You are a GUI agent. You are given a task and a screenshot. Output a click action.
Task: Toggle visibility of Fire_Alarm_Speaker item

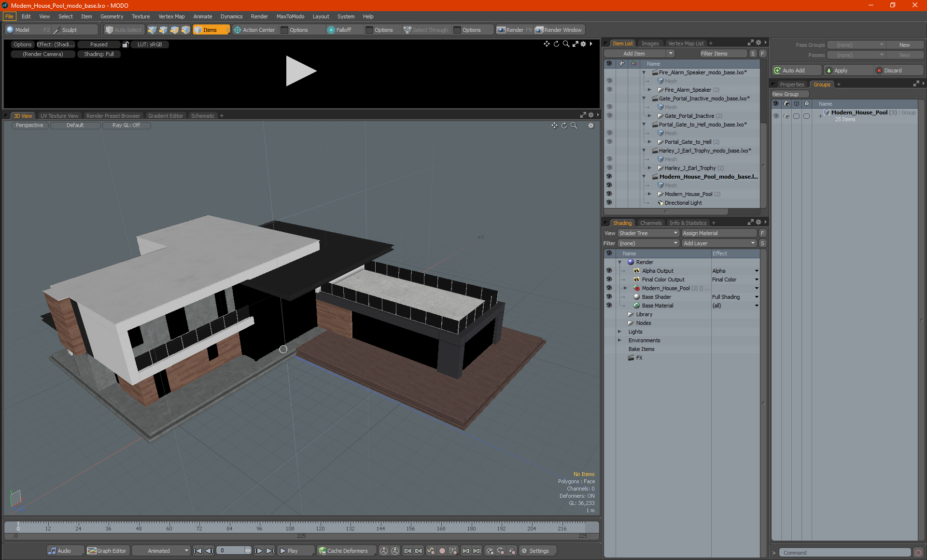[x=609, y=90]
